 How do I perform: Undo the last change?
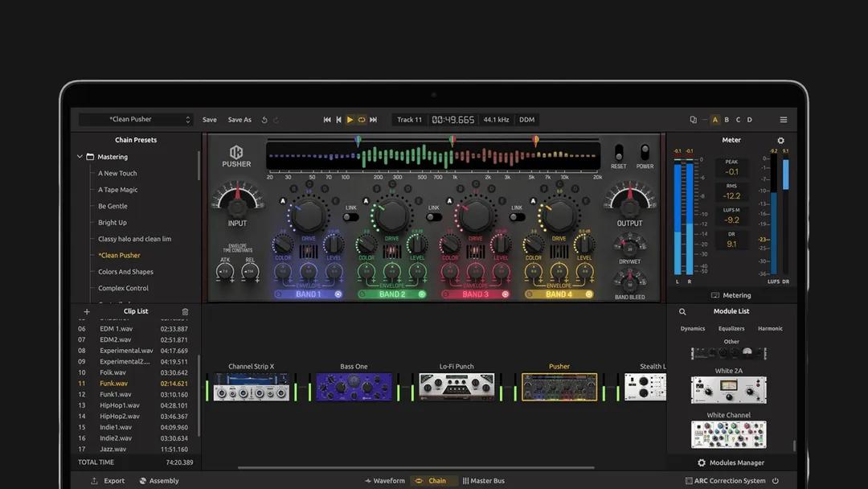point(265,119)
